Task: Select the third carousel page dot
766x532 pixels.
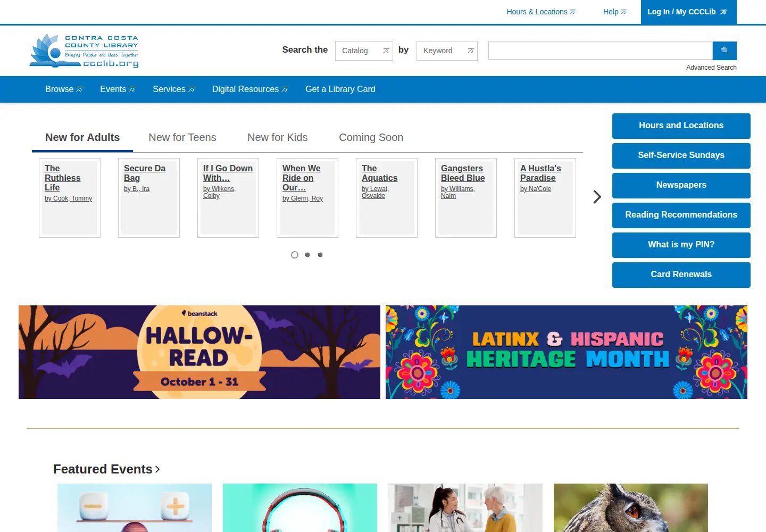Action: [320, 255]
